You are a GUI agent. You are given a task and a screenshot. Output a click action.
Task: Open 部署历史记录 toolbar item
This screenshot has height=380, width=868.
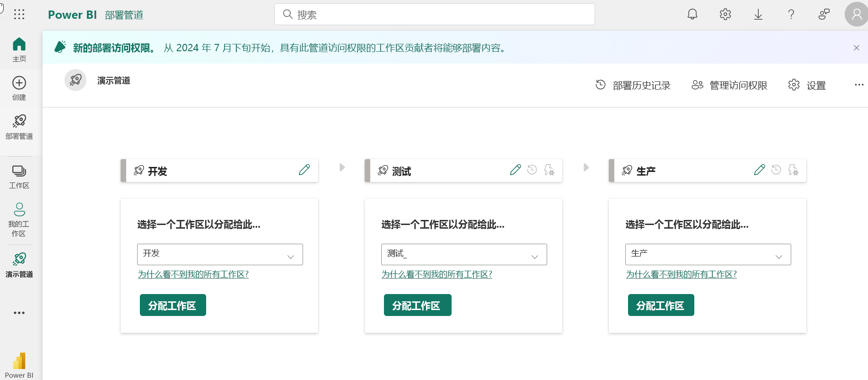tap(633, 85)
